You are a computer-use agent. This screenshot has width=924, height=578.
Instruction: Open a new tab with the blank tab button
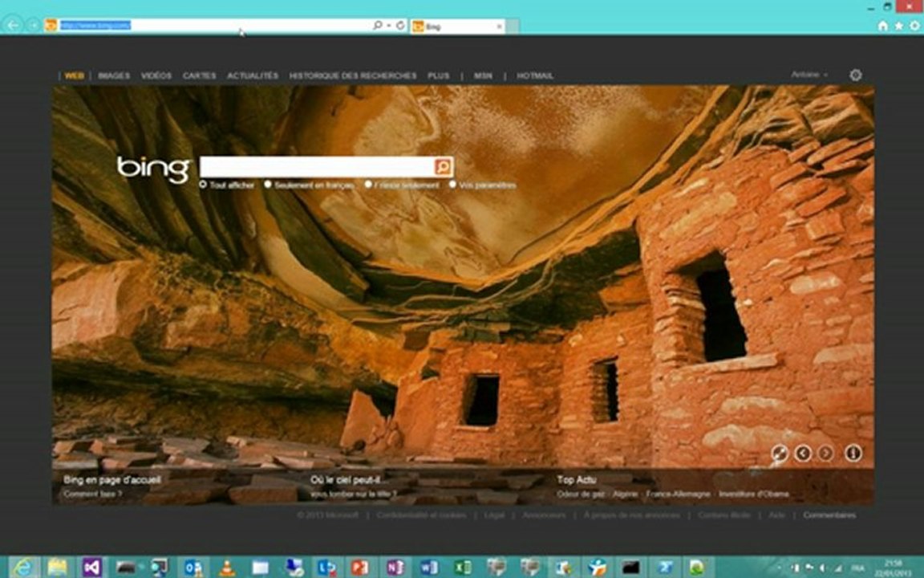pos(513,26)
